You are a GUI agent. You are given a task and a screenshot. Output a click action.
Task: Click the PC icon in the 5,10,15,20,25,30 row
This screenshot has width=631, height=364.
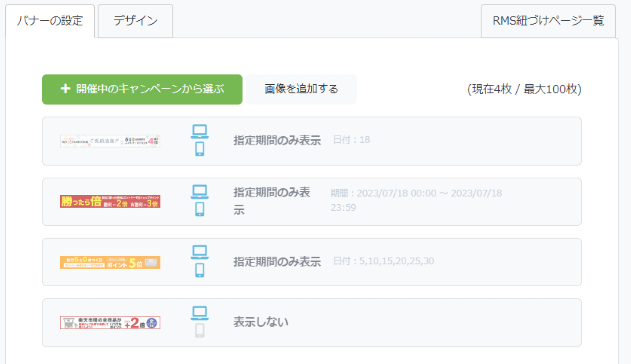click(200, 252)
